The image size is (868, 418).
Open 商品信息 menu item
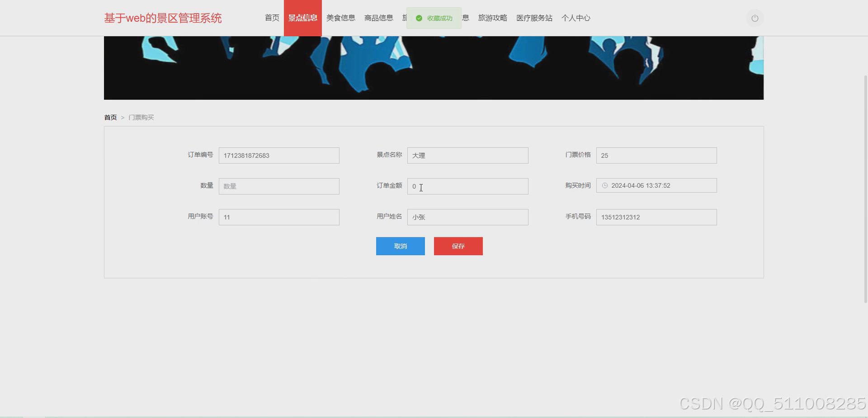click(x=379, y=18)
